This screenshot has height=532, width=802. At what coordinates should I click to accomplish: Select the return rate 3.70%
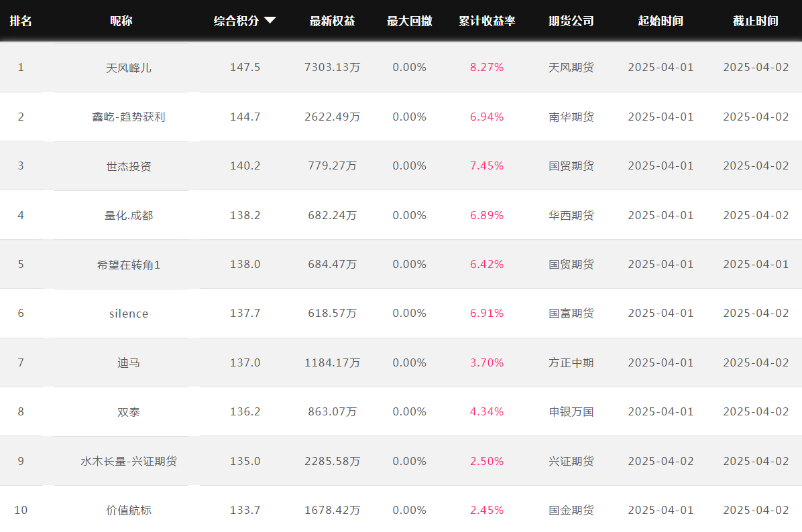487,363
